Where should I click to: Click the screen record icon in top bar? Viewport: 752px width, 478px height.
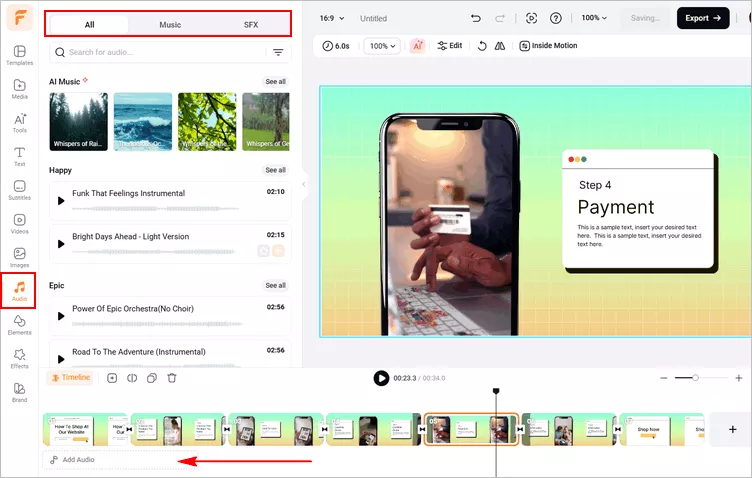[x=531, y=18]
